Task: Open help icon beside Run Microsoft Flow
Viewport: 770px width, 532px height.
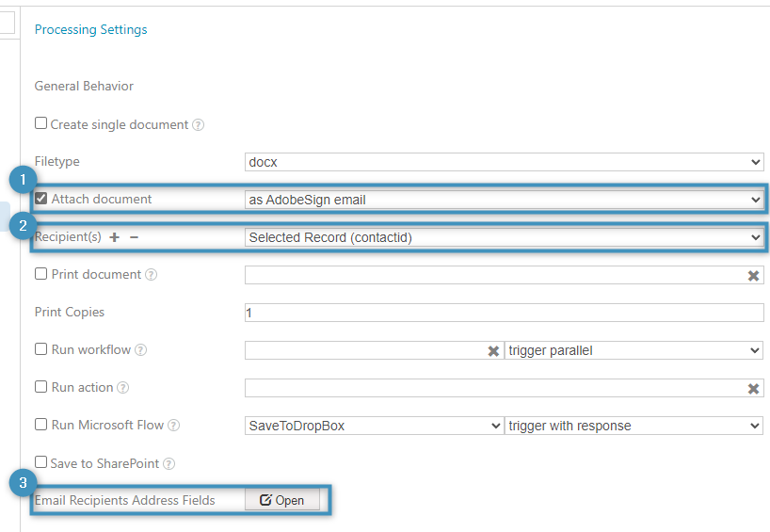Action: point(174,425)
